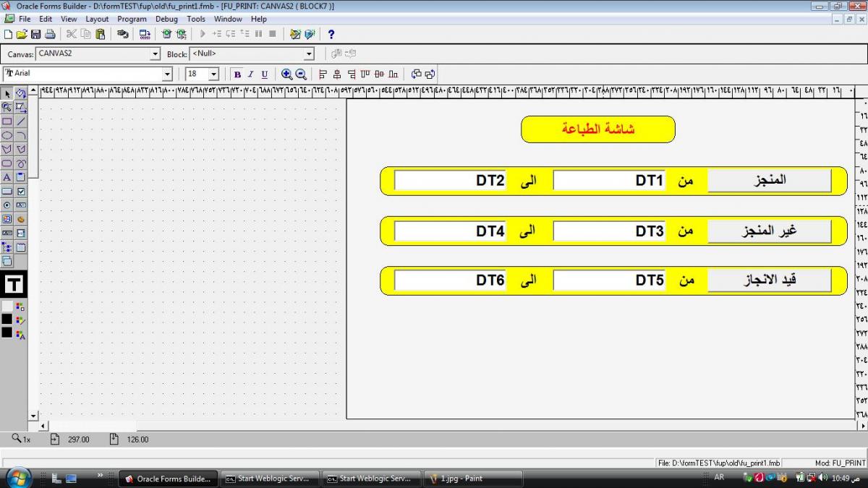Click the Zoom In magnifier icon
The image size is (868, 488).
[x=286, y=74]
